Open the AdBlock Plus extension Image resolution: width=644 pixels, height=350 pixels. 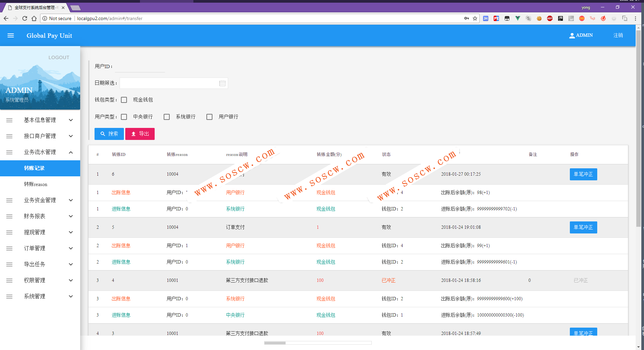click(x=550, y=18)
